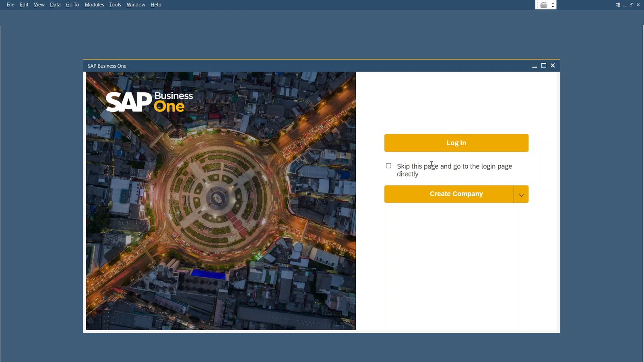
Task: Open the Go To menu
Action: 72,5
